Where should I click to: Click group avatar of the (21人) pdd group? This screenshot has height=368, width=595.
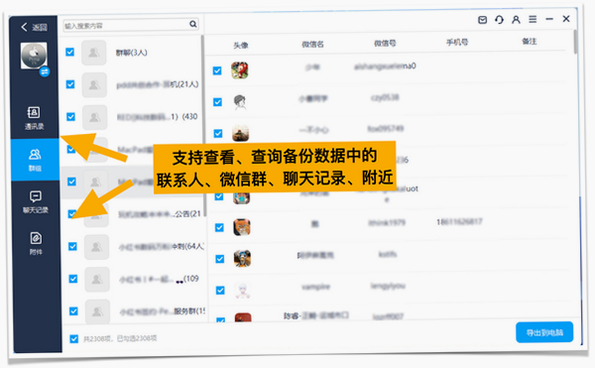click(94, 85)
